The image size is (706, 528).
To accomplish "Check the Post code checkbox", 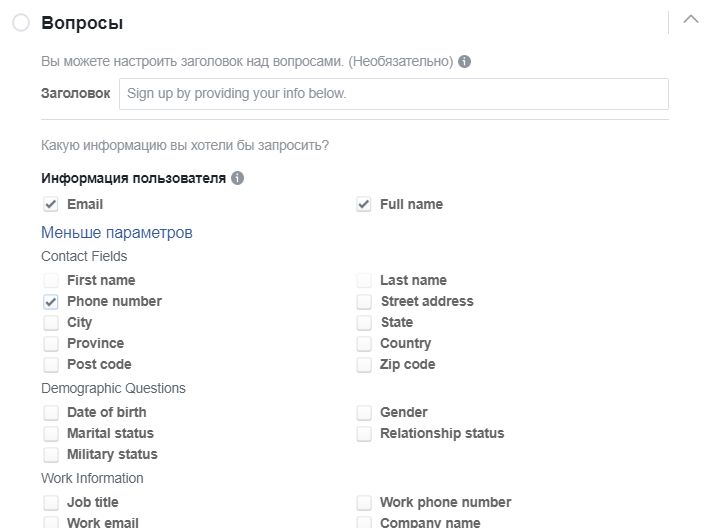I will (x=51, y=365).
